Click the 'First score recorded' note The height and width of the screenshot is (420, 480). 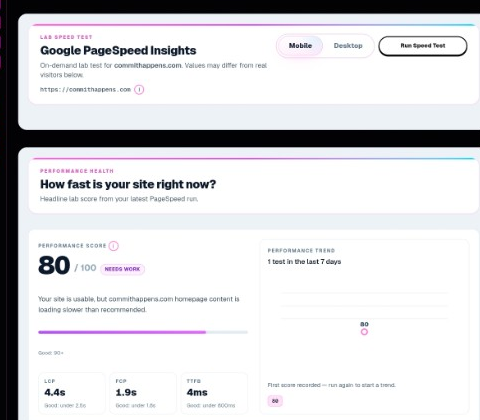(332, 385)
